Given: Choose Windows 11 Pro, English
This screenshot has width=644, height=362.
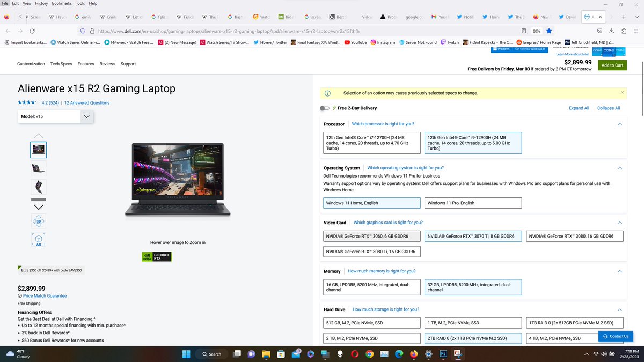Looking at the screenshot, I should click(473, 203).
